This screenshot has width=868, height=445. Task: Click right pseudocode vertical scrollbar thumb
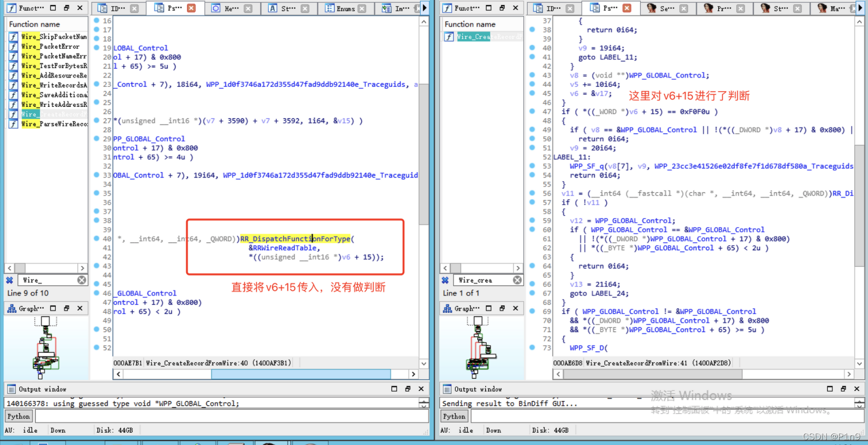point(860,206)
